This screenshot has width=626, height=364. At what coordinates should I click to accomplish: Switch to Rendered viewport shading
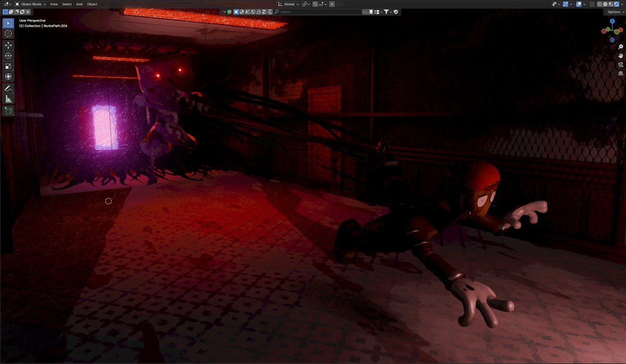point(616,4)
